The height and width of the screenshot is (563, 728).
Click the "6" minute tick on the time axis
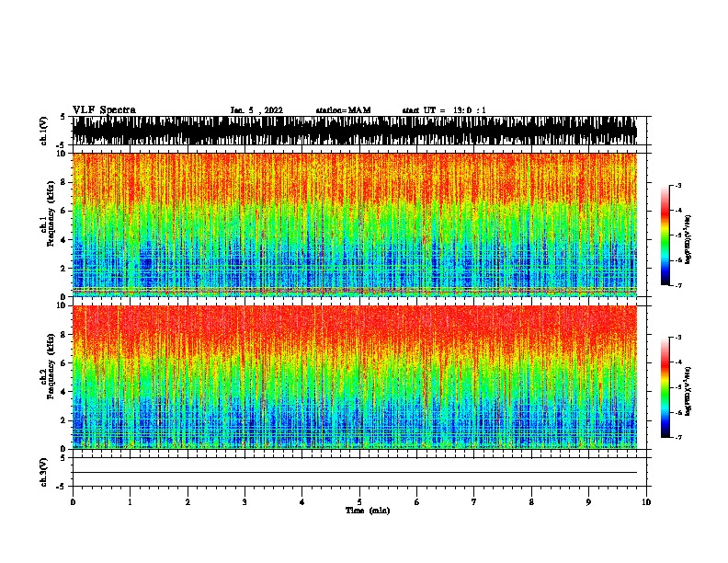tap(416, 502)
